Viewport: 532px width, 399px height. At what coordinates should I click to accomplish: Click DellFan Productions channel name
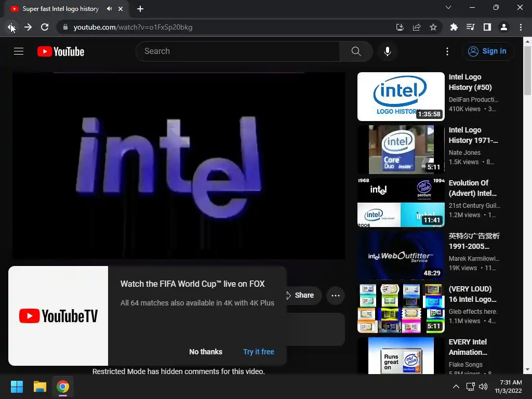pyautogui.click(x=473, y=100)
